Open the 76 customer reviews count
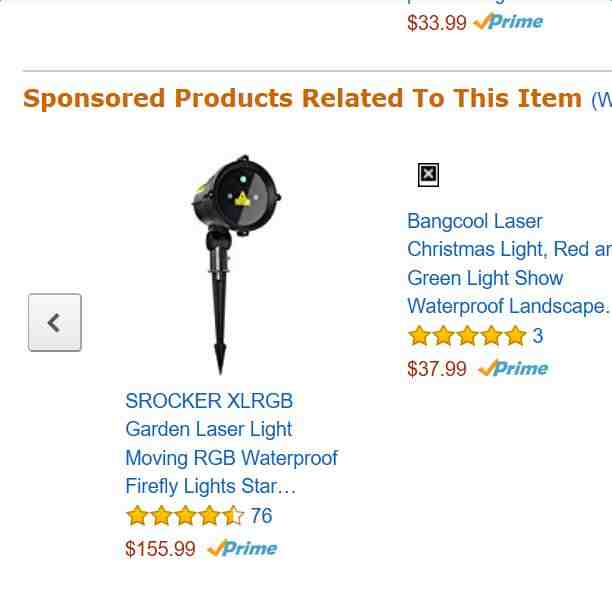Screen dimensions: 612x609 point(262,515)
